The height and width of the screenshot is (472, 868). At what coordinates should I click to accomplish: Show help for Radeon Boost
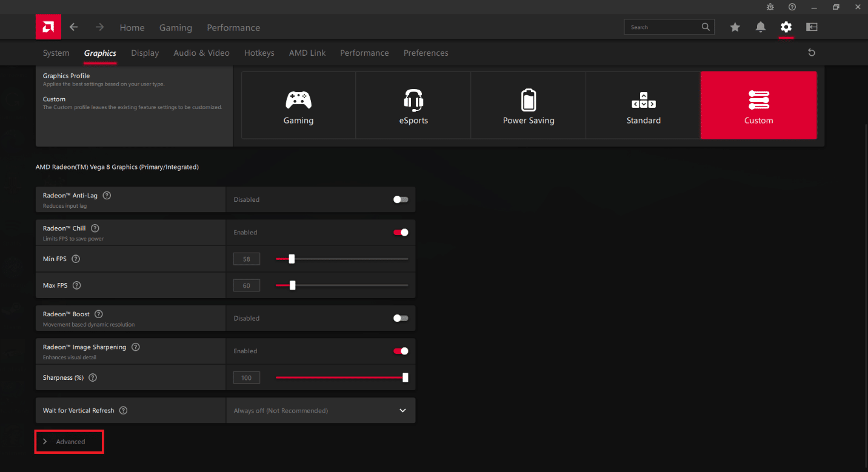99,314
